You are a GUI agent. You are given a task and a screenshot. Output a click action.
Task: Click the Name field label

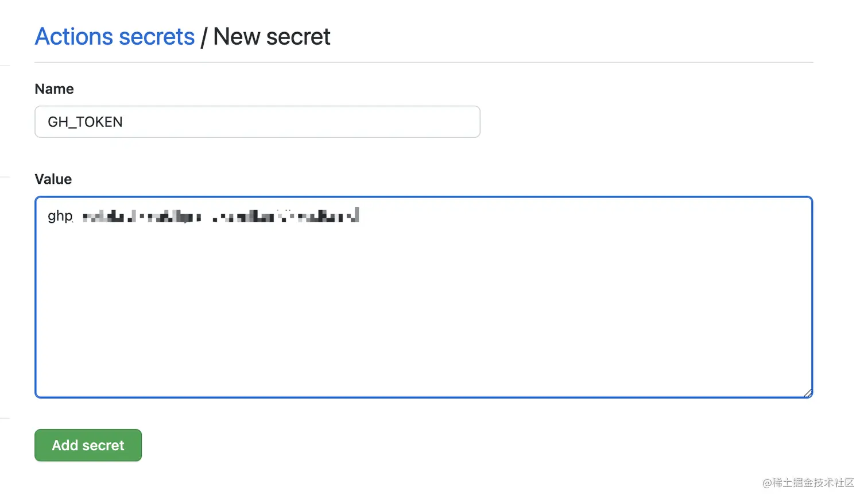[54, 89]
